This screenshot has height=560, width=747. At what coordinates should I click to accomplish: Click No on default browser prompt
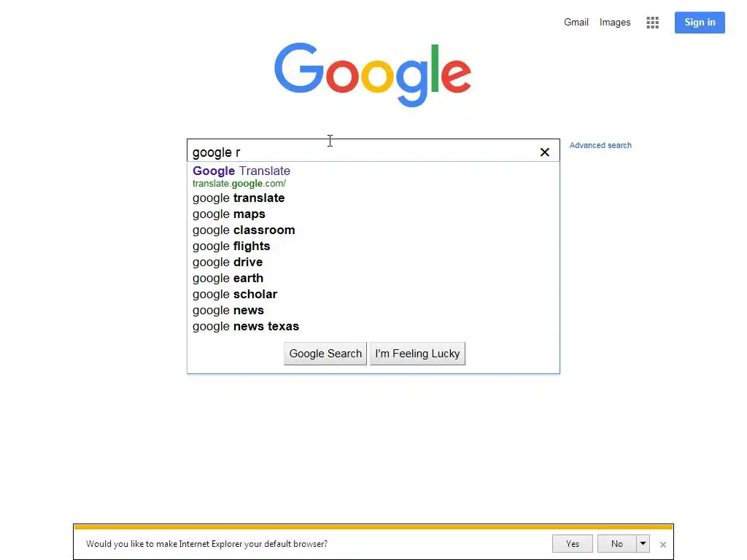click(617, 543)
